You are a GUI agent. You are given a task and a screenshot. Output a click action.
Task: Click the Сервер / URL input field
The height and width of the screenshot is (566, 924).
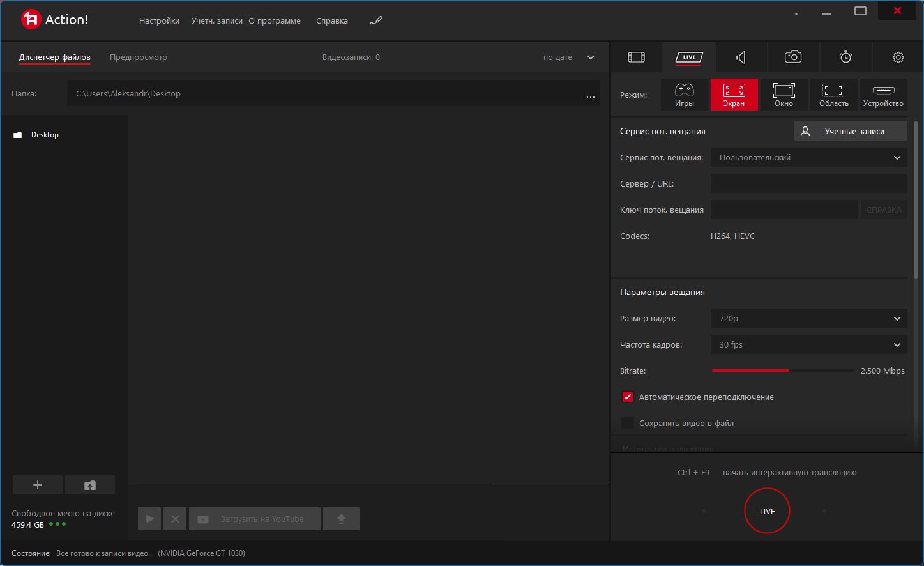point(808,183)
